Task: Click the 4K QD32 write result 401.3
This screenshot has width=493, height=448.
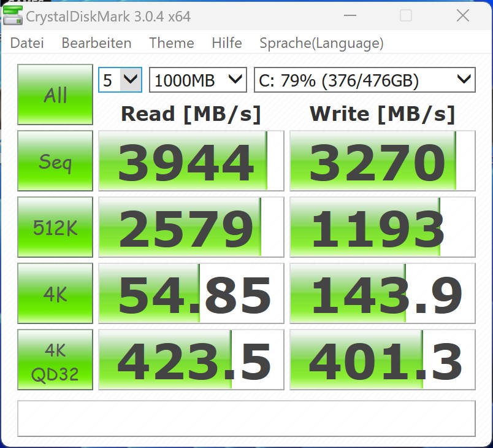Action: (x=383, y=360)
